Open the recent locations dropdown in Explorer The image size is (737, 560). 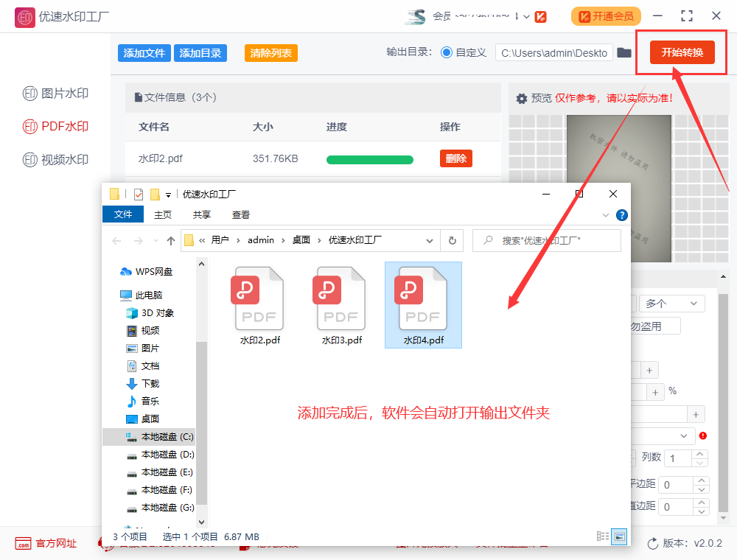coord(156,241)
